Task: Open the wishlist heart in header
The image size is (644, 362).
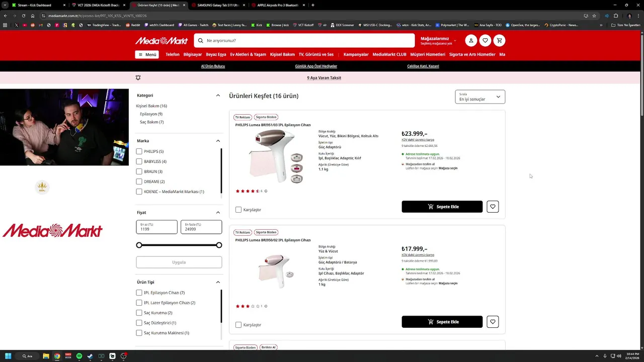Action: [x=485, y=41]
